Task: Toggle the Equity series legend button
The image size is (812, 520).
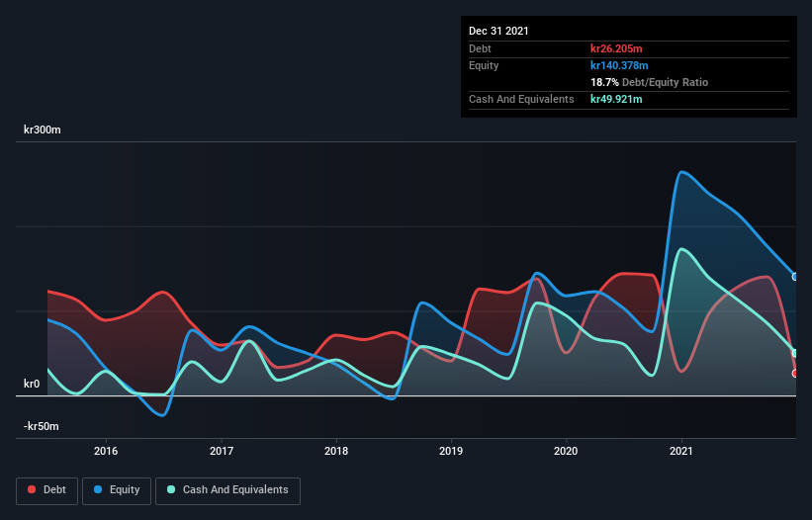Action: tap(117, 490)
